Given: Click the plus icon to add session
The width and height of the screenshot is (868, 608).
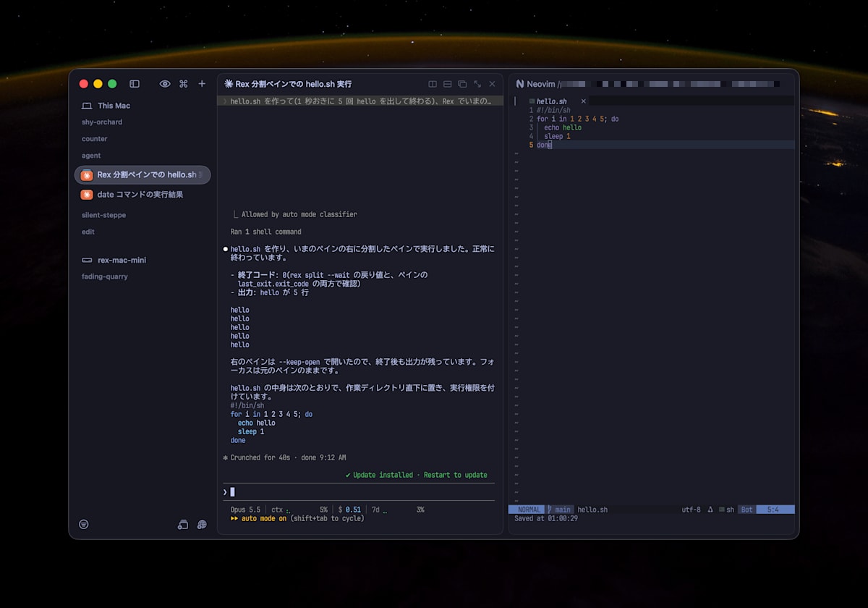Looking at the screenshot, I should [x=202, y=84].
